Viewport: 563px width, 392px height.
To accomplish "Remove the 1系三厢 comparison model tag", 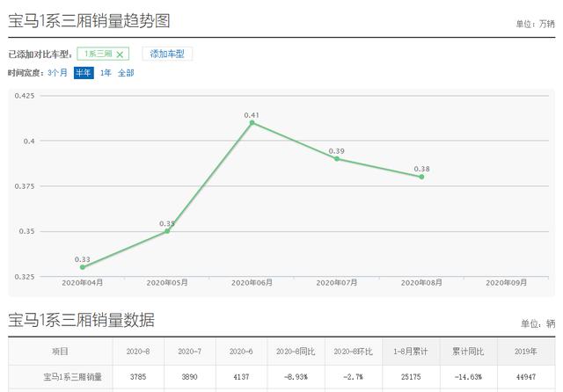I will click(120, 54).
